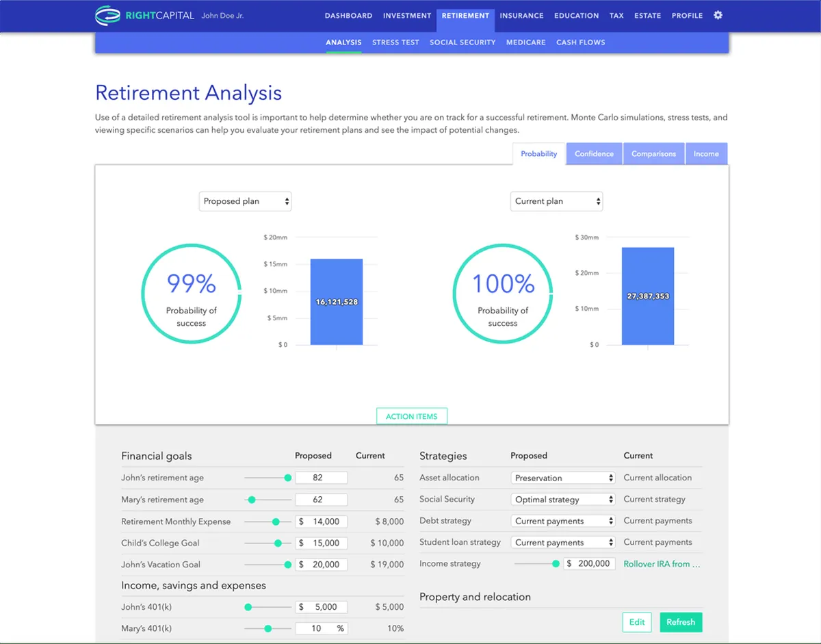Open the Current plan dropdown

[556, 201]
